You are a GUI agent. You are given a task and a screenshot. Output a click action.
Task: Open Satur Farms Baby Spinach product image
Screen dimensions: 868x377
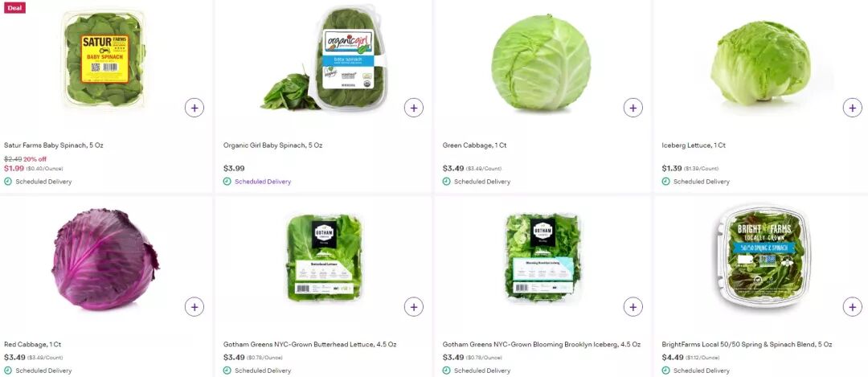[104, 59]
